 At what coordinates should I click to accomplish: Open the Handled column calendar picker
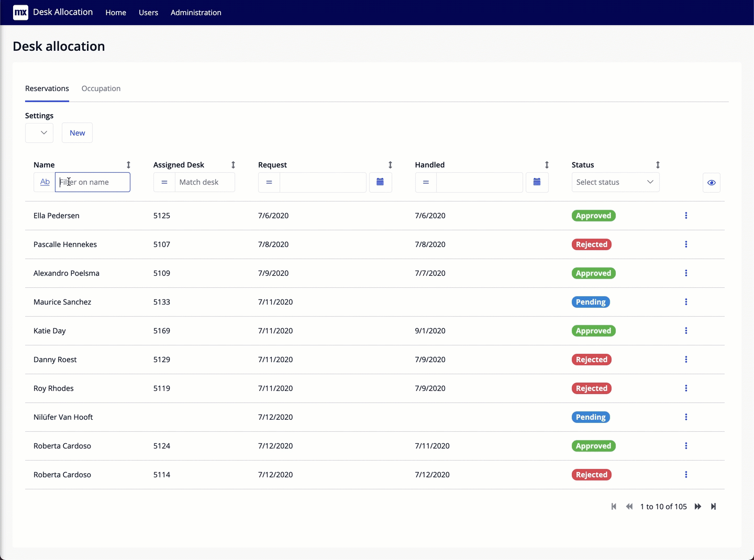click(537, 182)
